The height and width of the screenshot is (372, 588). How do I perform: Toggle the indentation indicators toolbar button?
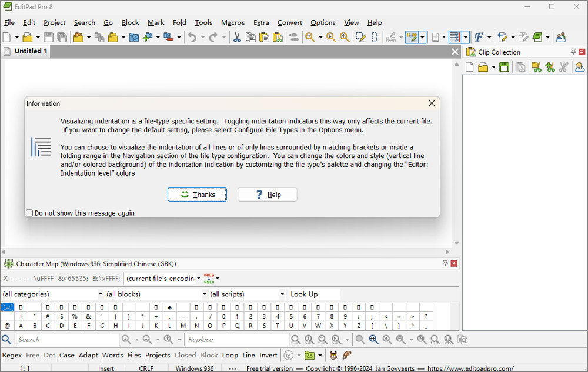(x=455, y=37)
